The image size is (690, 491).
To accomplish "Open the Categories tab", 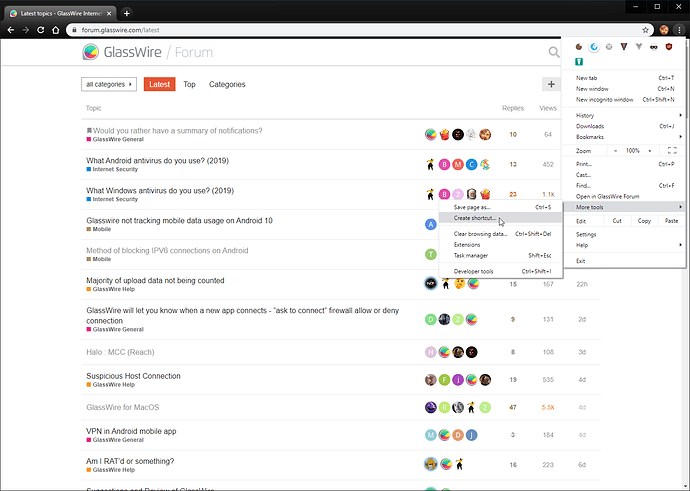I will (227, 85).
